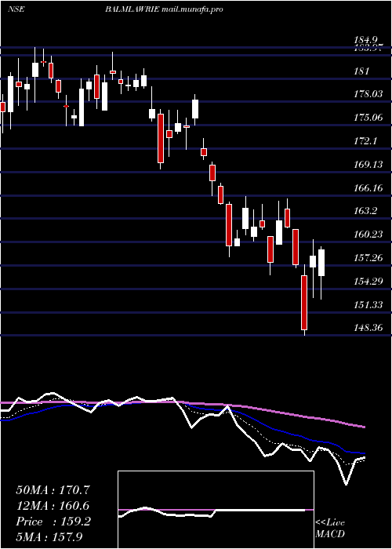Click the 169.13 price level label
392x549 pixels.
click(369, 165)
